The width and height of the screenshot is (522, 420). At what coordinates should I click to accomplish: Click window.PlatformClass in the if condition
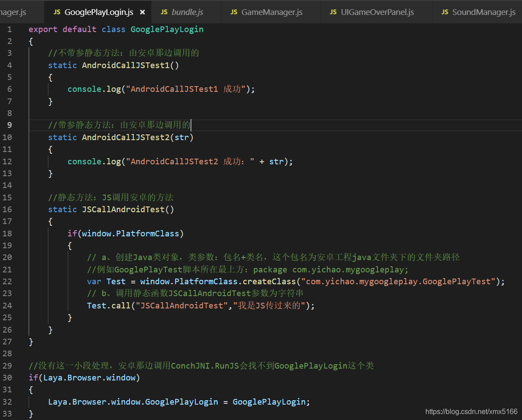tap(130, 233)
